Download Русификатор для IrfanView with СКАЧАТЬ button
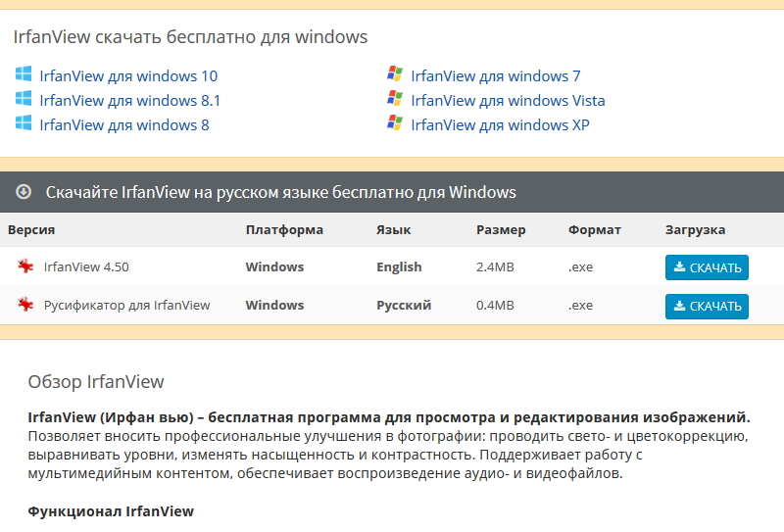This screenshot has width=784, height=532. click(x=707, y=306)
